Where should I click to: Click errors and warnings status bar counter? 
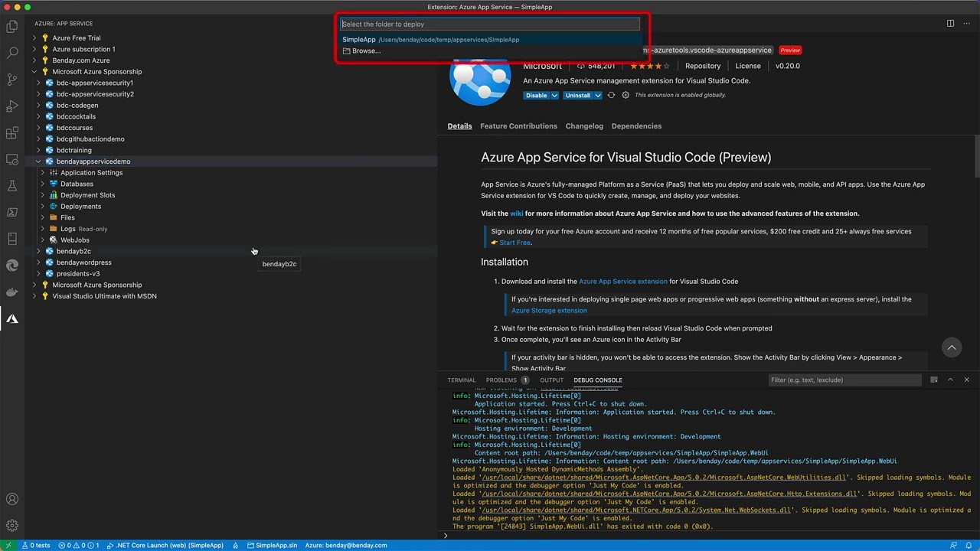click(79, 546)
